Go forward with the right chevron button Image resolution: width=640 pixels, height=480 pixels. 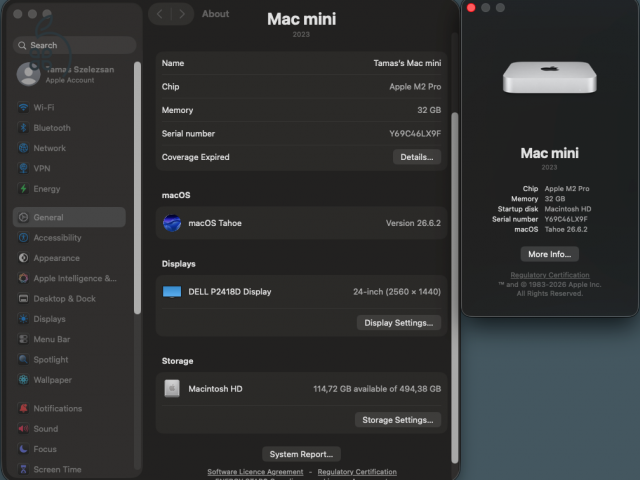pos(182,14)
